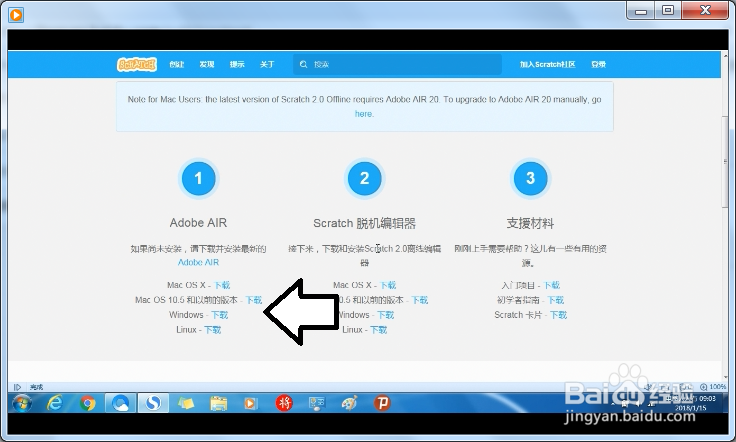Image resolution: width=736 pixels, height=442 pixels.
Task: Download Adobe AIR for Mac OS X
Action: coord(222,285)
